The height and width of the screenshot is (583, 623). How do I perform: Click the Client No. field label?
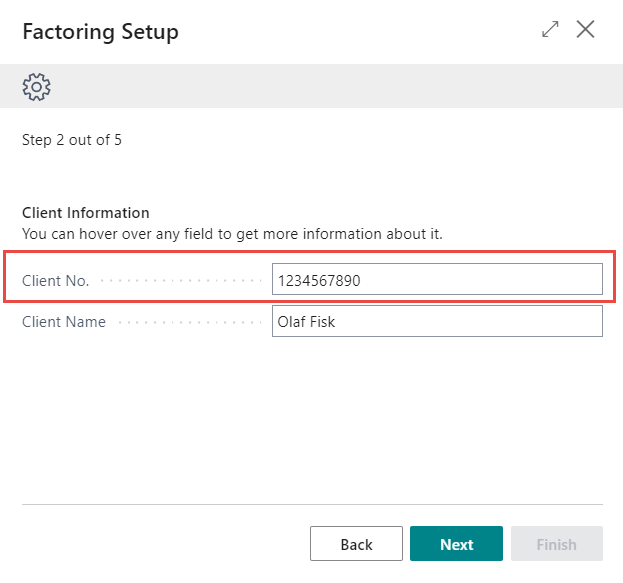(55, 281)
